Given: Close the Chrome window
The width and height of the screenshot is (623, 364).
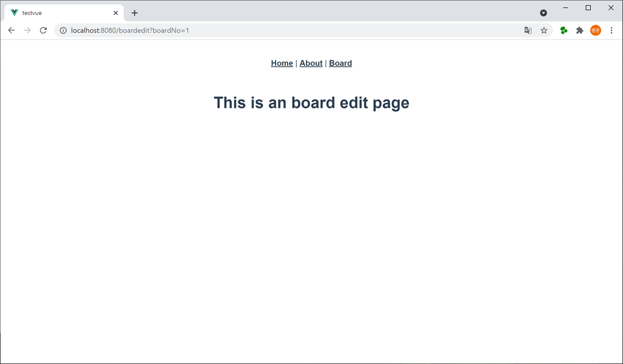Looking at the screenshot, I should (611, 8).
